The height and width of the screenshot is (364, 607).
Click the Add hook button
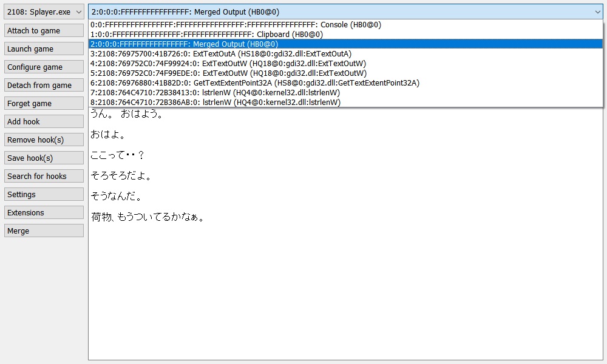coord(44,122)
